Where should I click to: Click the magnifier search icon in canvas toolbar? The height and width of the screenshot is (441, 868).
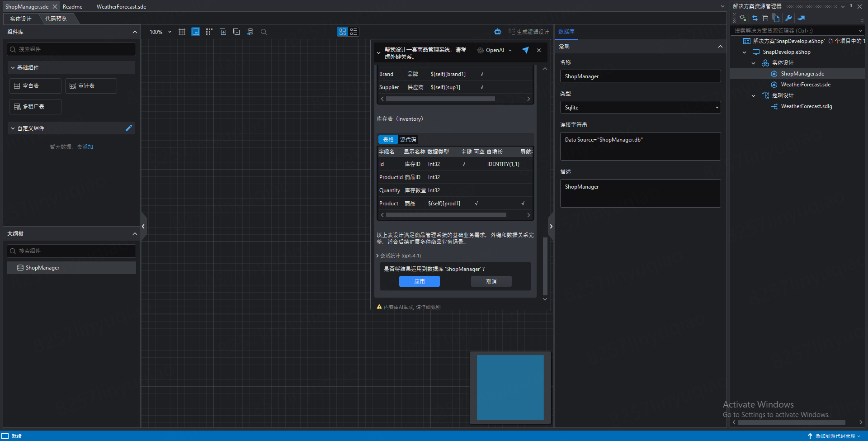click(264, 32)
